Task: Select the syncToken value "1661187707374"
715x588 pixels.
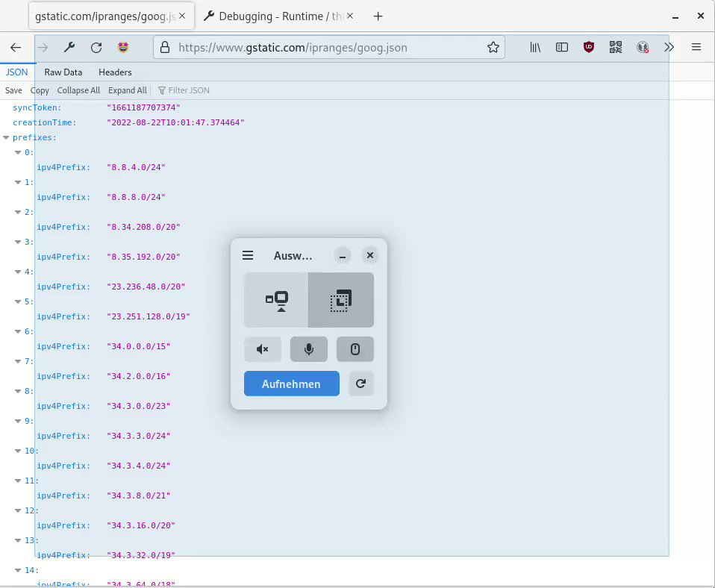Action: point(143,107)
